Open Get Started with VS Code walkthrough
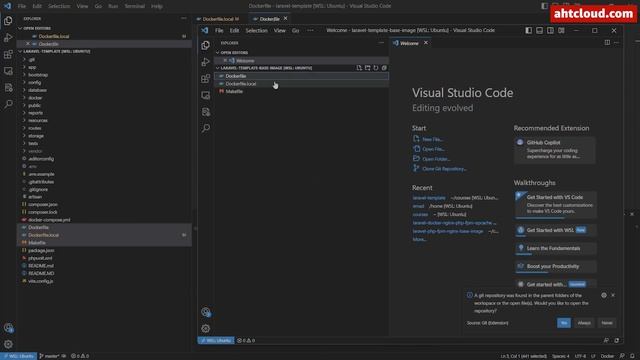Image resolution: width=640 pixels, height=360 pixels. 555,204
